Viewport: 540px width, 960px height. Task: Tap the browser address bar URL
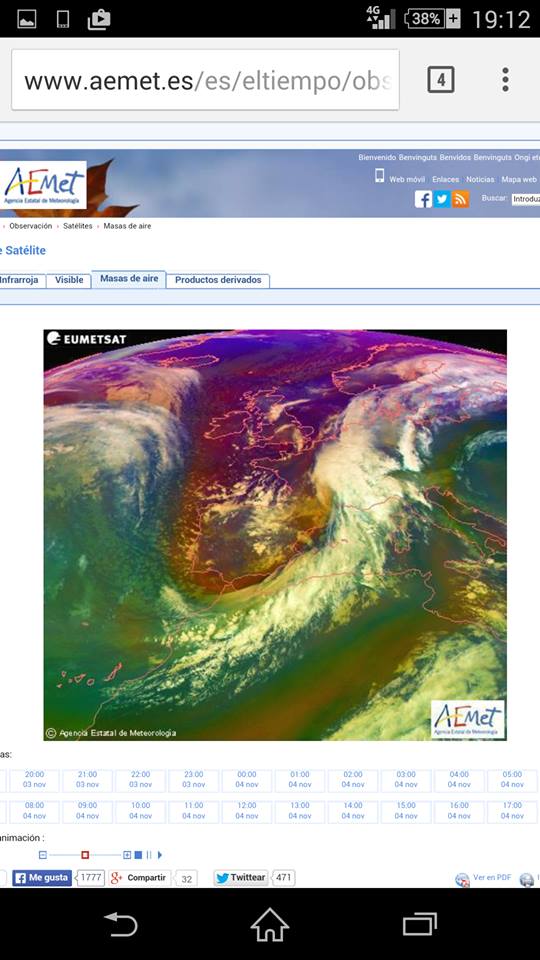point(206,80)
